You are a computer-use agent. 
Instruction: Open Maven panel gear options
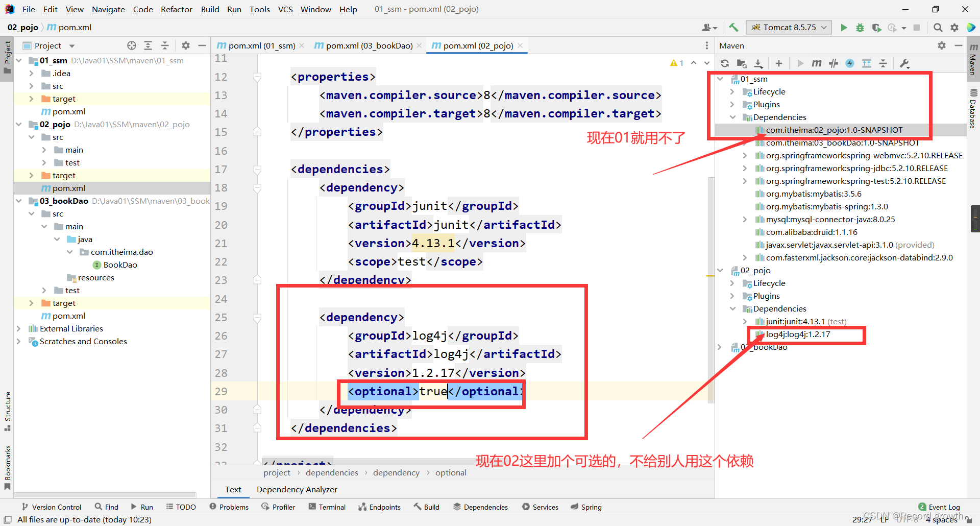[x=942, y=45]
